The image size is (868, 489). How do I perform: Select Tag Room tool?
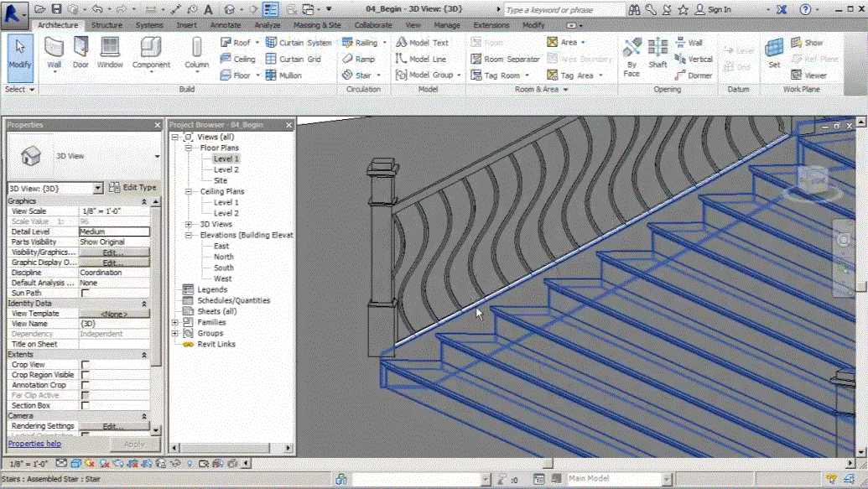496,75
